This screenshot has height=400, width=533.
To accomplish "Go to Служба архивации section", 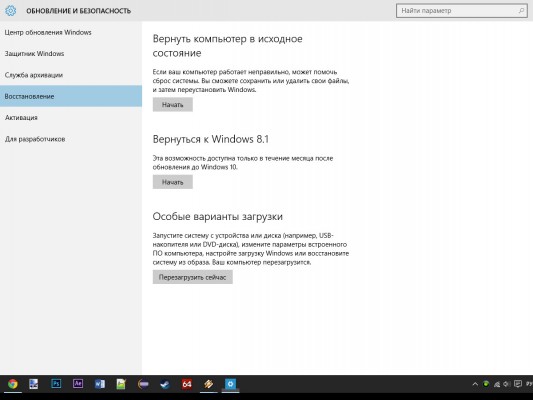I will click(34, 75).
